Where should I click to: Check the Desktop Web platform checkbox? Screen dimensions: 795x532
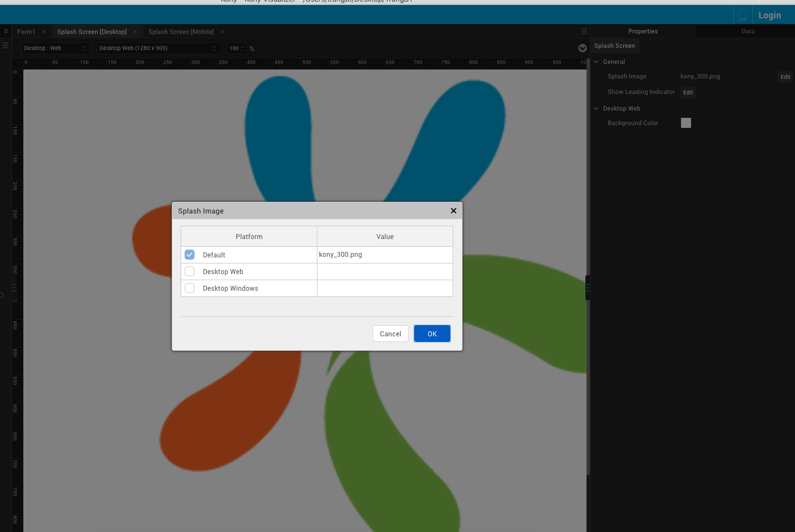[x=190, y=271]
